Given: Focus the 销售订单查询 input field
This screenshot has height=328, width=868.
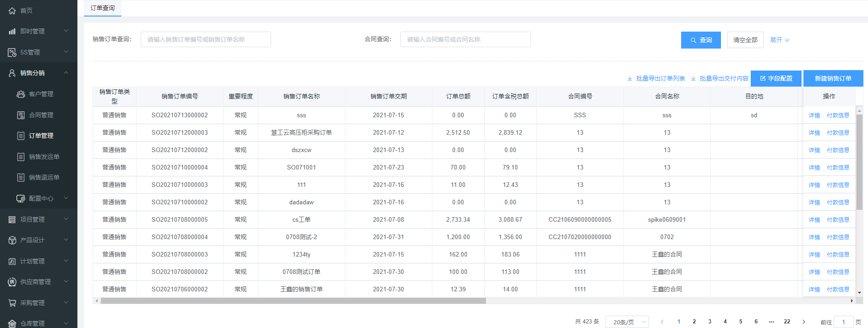Looking at the screenshot, I should click(x=206, y=39).
